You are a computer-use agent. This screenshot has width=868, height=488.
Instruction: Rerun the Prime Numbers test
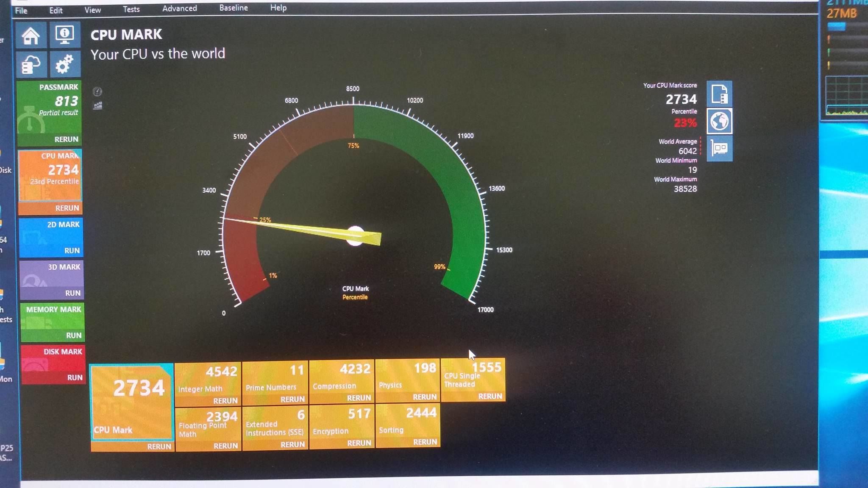[292, 399]
